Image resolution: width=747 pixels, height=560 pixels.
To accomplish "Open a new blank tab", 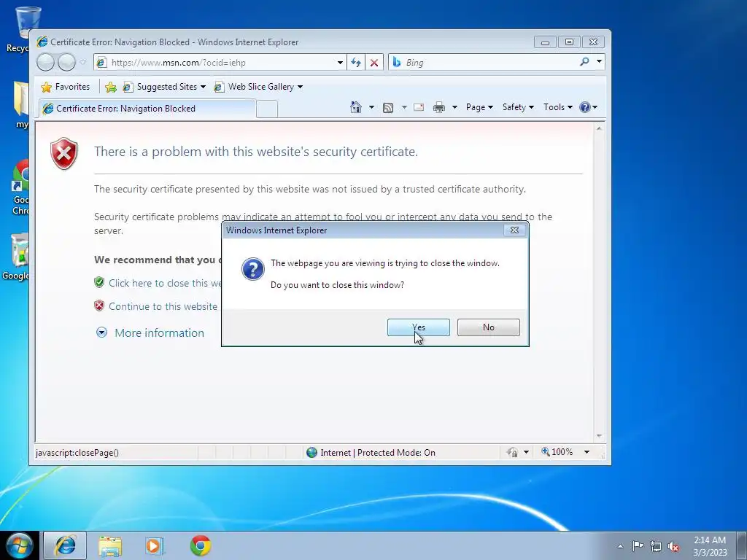I will point(267,109).
